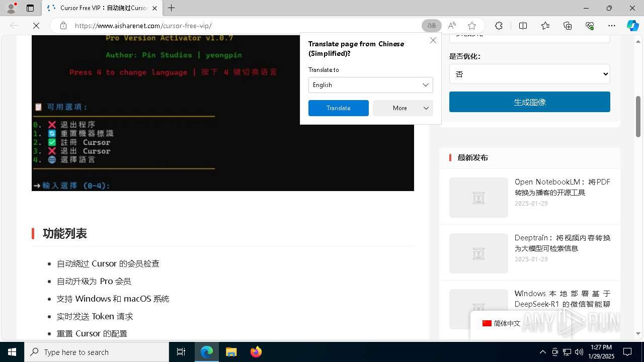Image resolution: width=644 pixels, height=362 pixels.
Task: Expand the More options dropdown button
Action: (x=403, y=108)
